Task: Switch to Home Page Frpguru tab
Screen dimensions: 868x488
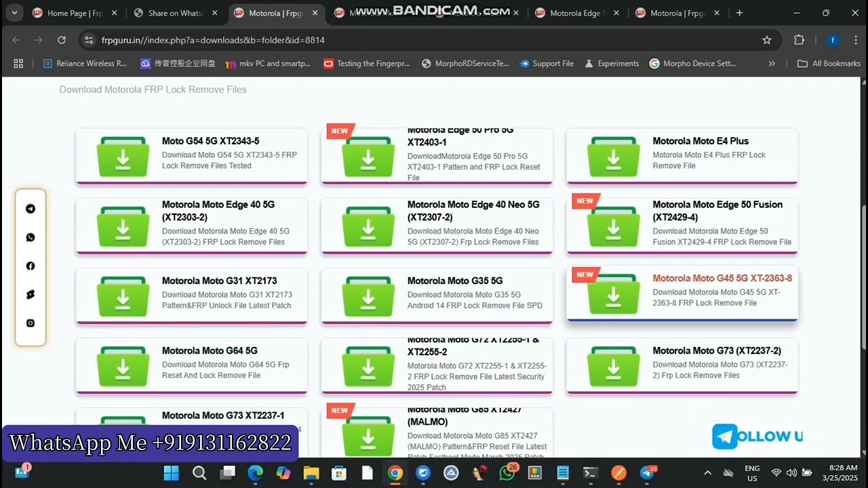Action: pyautogui.click(x=75, y=13)
